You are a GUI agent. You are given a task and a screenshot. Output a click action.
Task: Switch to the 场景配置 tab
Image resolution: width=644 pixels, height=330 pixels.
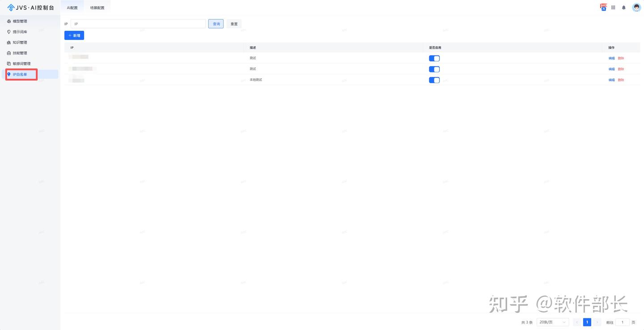tap(97, 8)
